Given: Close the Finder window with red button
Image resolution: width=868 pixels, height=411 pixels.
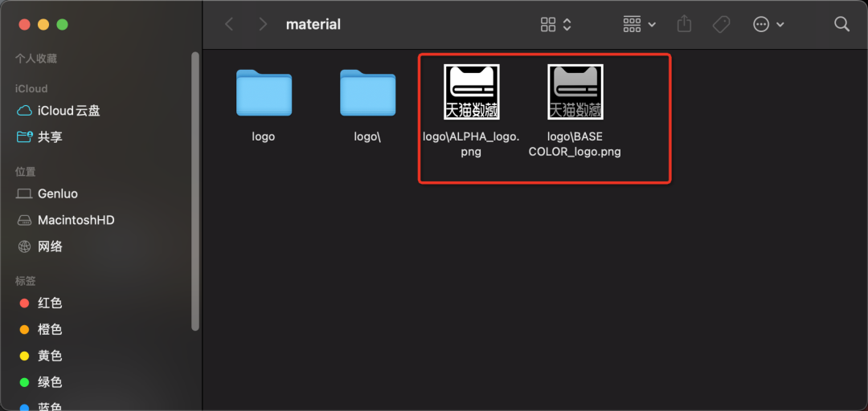Looking at the screenshot, I should tap(24, 24).
